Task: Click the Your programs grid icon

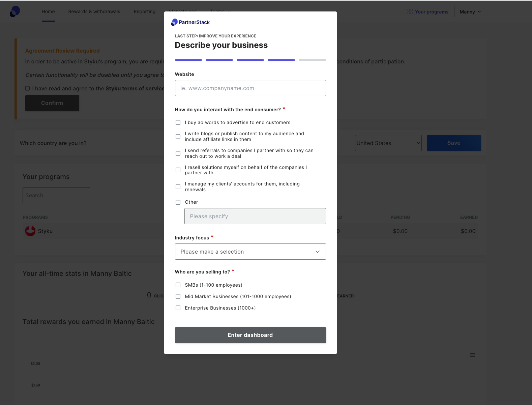Action: coord(410,12)
